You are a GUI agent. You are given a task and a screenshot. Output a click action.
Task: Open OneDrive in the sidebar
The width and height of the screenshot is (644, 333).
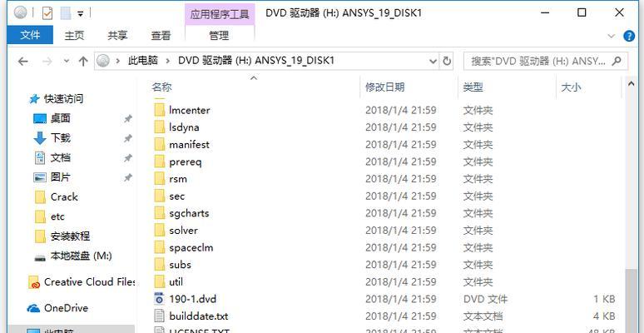point(57,308)
